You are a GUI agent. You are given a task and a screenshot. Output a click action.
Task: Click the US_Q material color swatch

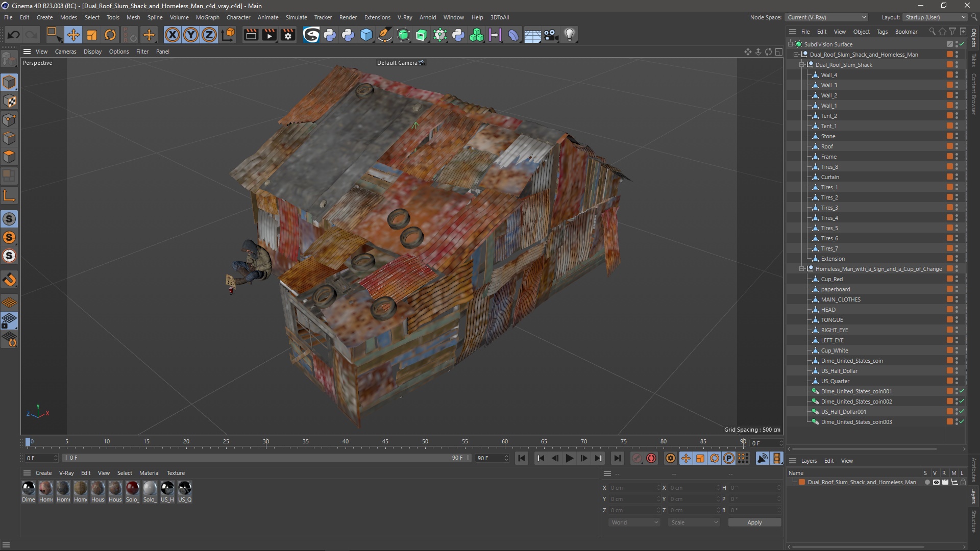185,488
